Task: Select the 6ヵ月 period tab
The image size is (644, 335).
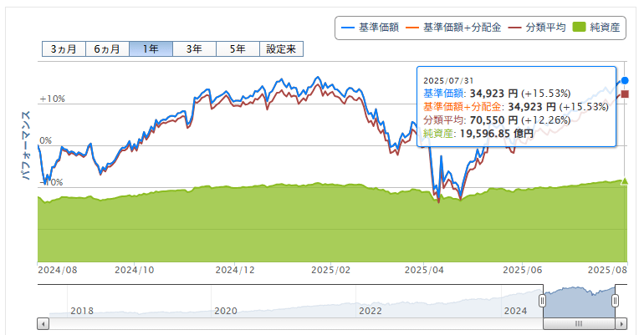Action: 107,49
